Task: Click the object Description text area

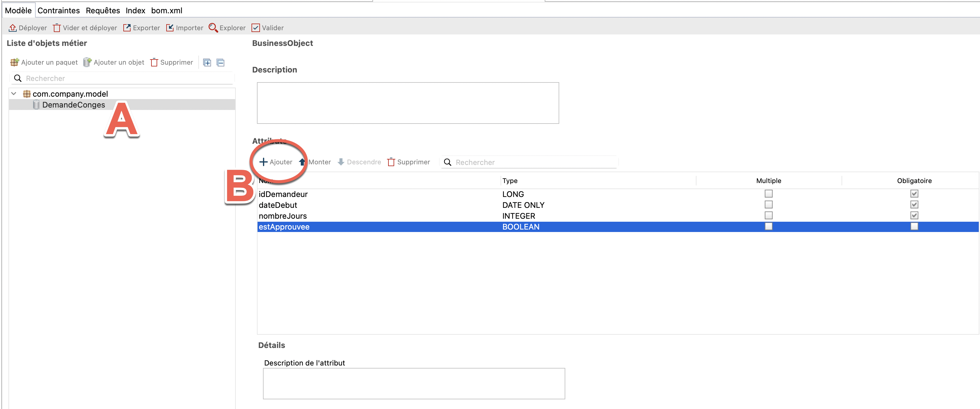Action: point(408,103)
